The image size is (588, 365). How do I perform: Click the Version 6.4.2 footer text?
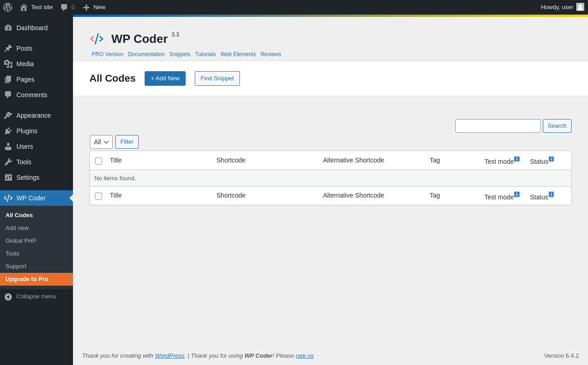[x=562, y=356]
